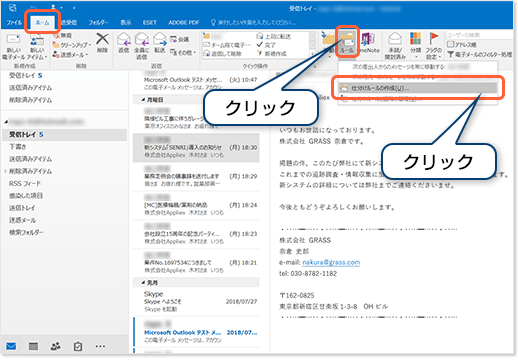
Task: Click the Reply (返信) envelope icon
Action: (x=124, y=39)
